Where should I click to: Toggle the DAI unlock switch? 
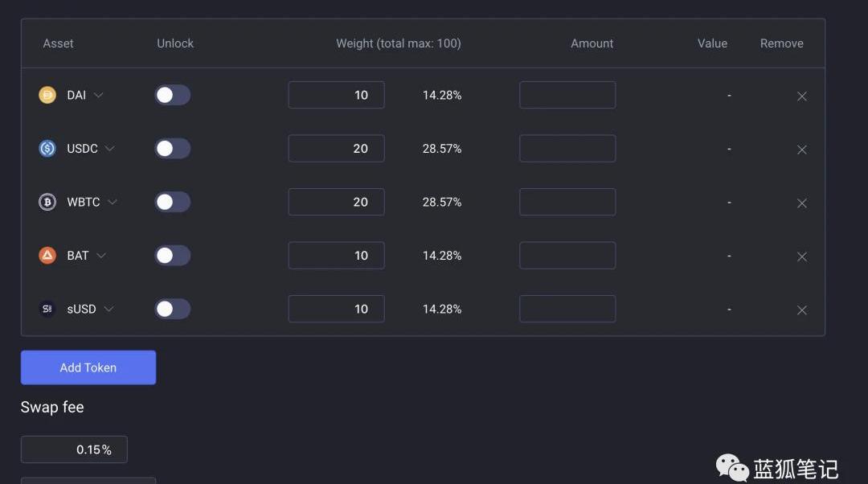[x=172, y=95]
